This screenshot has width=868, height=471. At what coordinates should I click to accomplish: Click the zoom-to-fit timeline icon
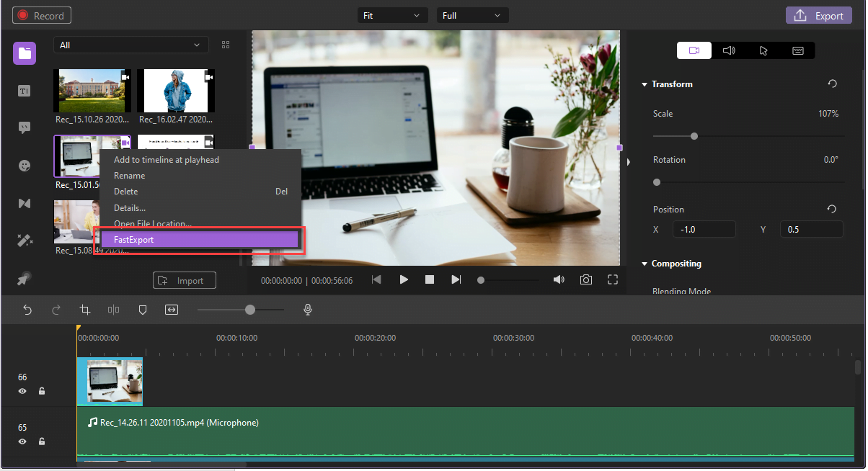[172, 310]
